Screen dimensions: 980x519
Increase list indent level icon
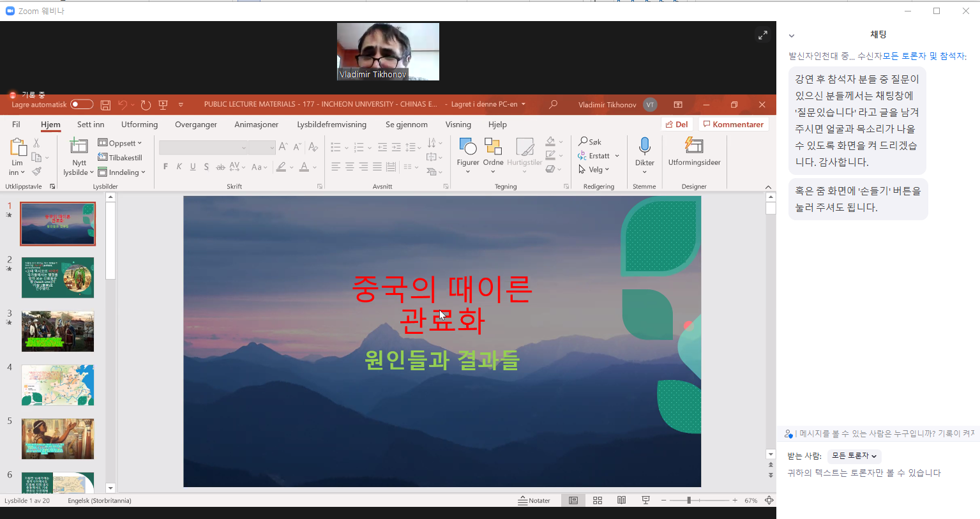(x=396, y=147)
